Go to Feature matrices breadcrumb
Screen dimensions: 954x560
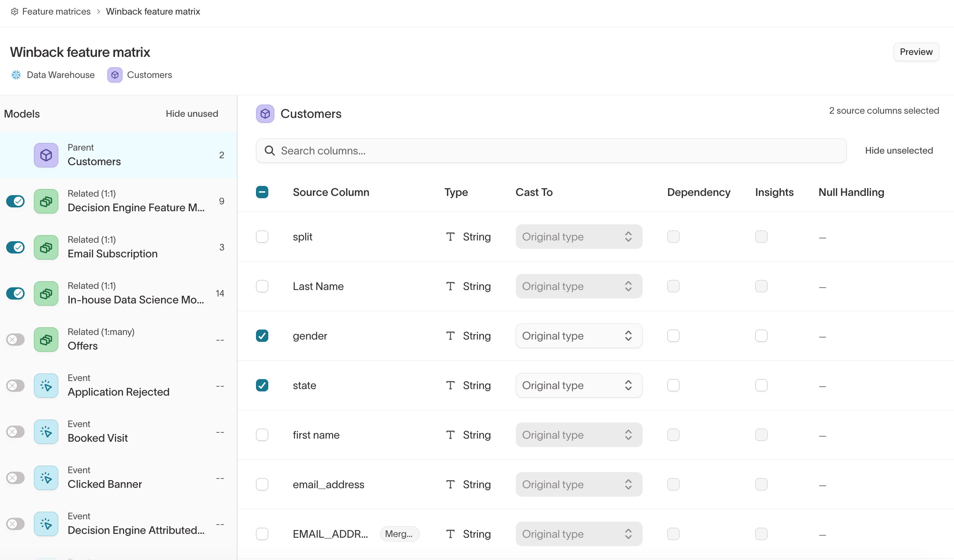57,12
